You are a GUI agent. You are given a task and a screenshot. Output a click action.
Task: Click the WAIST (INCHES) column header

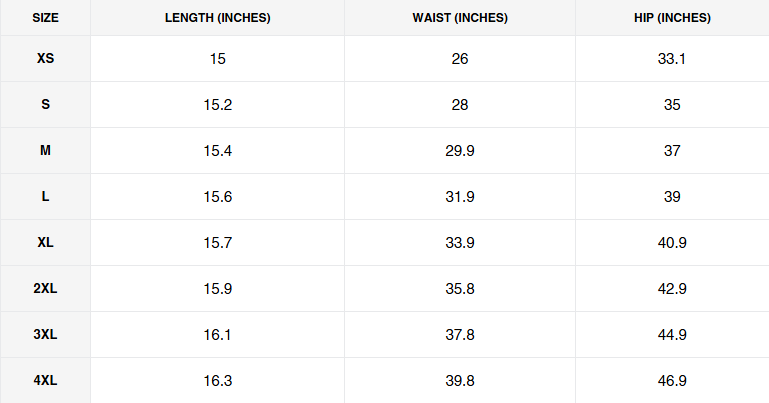tap(460, 18)
